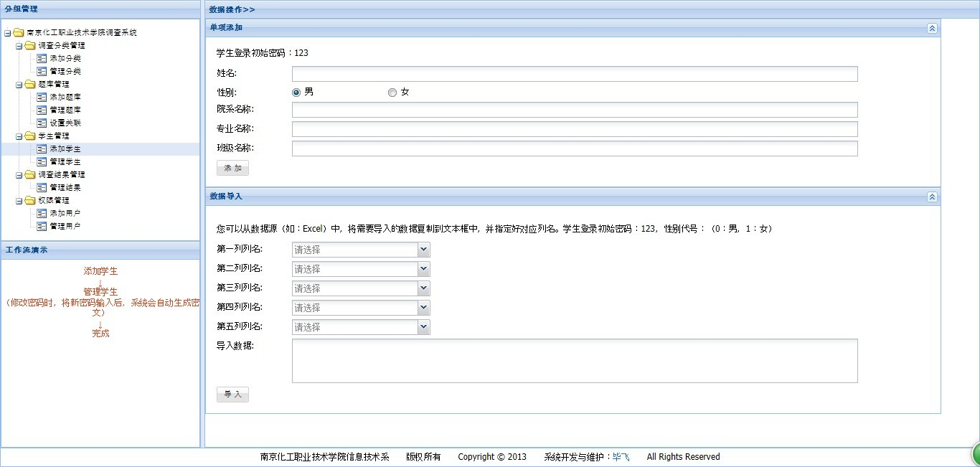
Task: Open 添加题库 in the tree
Action: click(65, 98)
